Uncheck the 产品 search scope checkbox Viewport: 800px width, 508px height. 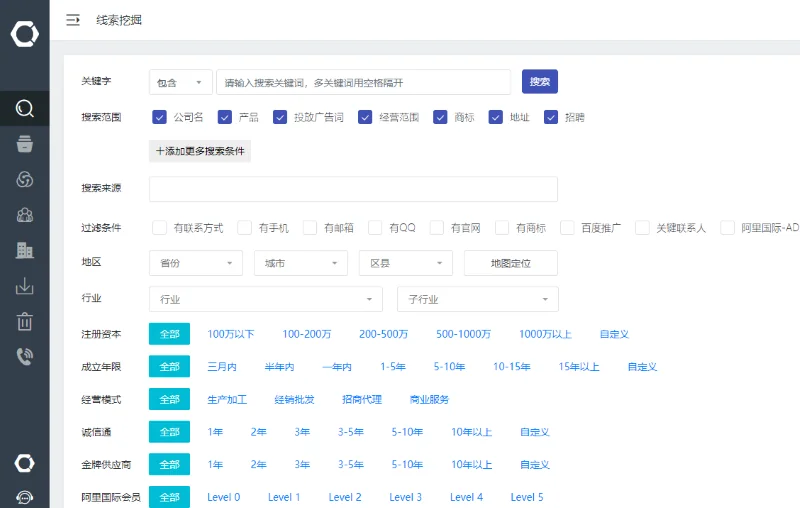[224, 117]
